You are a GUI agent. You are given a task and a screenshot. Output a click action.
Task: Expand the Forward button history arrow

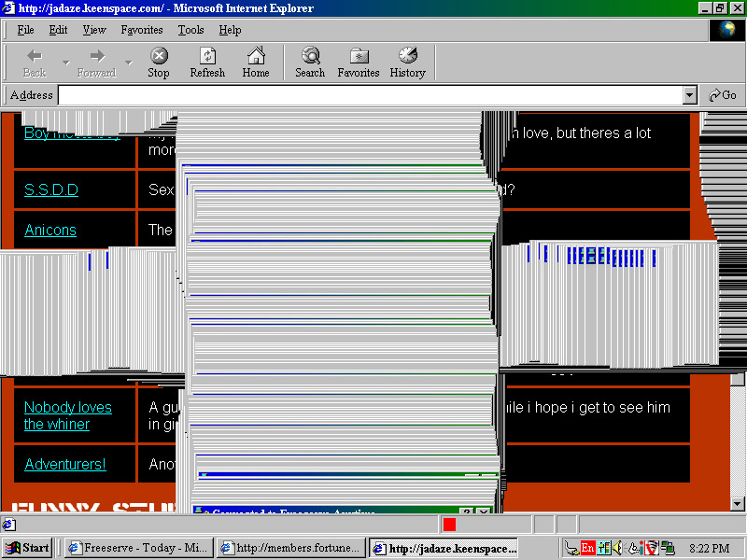129,63
